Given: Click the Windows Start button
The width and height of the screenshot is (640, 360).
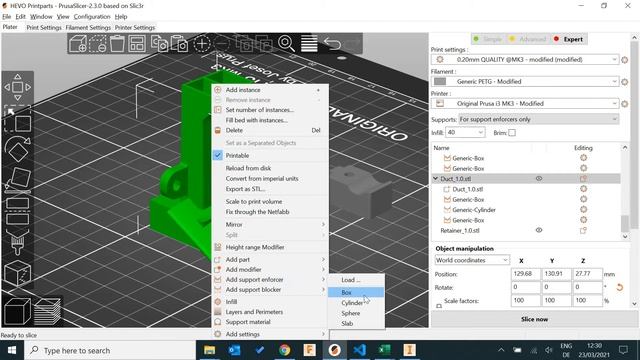Looking at the screenshot, I should 12,350.
